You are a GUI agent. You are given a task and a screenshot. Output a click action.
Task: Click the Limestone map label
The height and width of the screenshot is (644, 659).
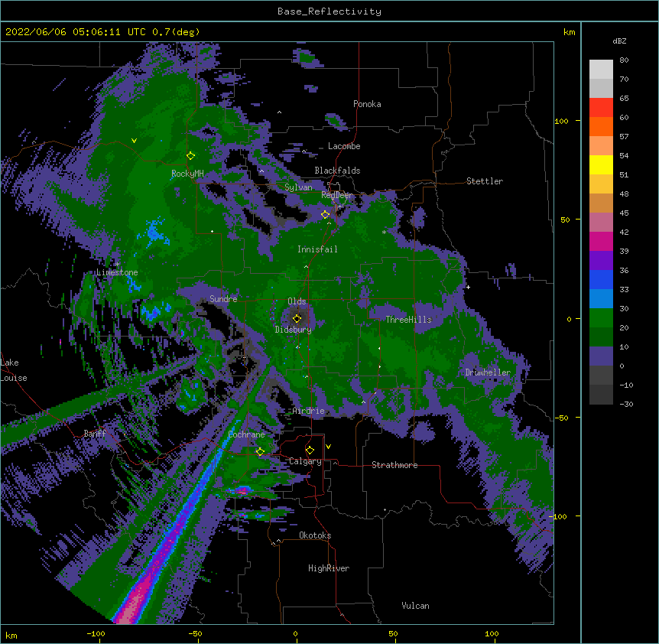coord(117,272)
